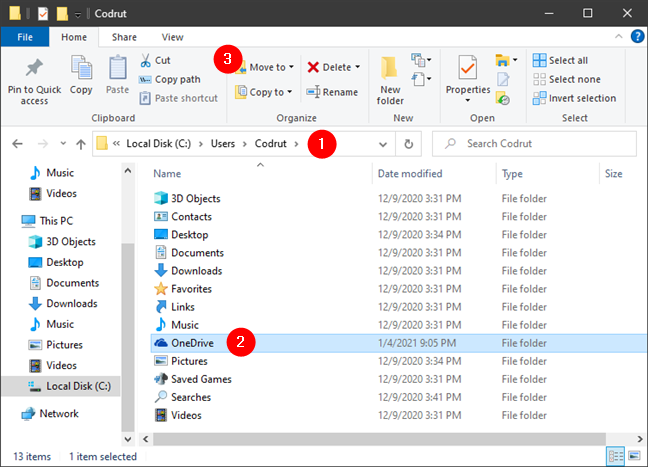Click the History icon in Open group
This screenshot has width=648, height=467.
[x=503, y=98]
